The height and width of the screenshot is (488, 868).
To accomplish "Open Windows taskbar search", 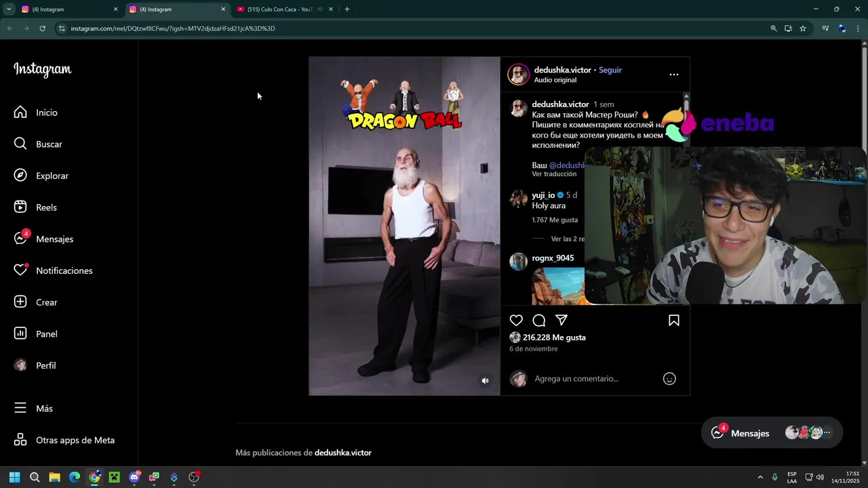I will click(35, 477).
